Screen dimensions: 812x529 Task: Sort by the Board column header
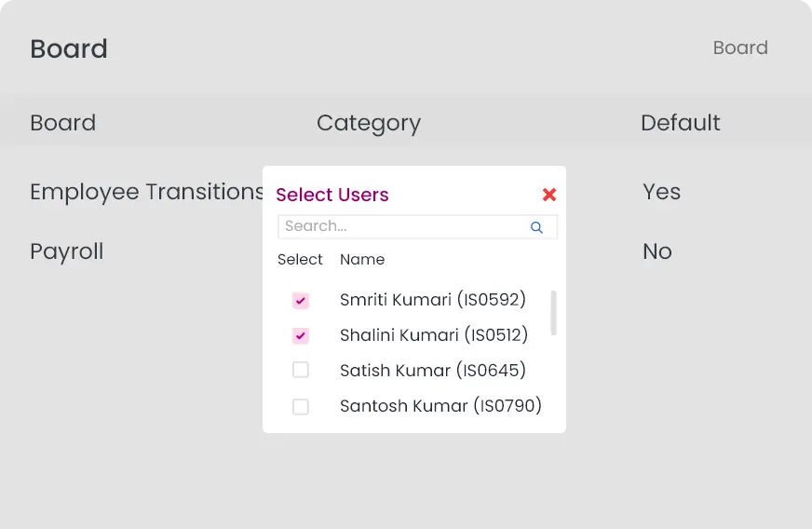63,123
